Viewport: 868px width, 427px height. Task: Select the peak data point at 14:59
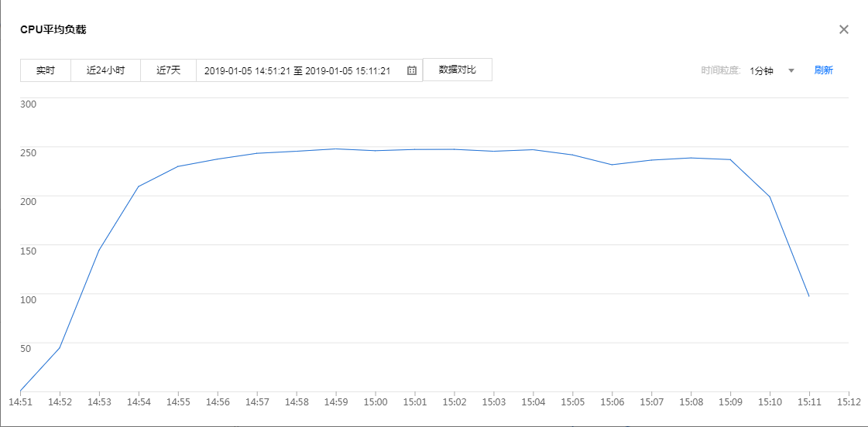click(336, 149)
